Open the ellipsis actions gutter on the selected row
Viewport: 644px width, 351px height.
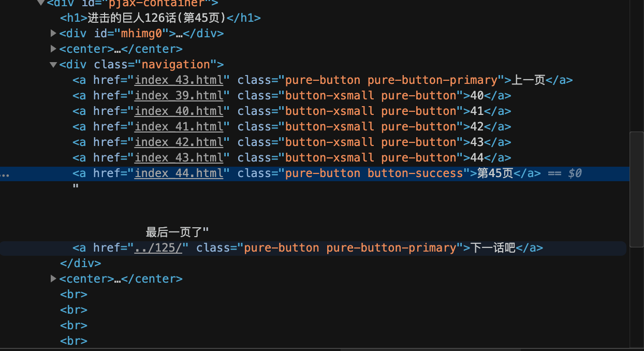4,175
